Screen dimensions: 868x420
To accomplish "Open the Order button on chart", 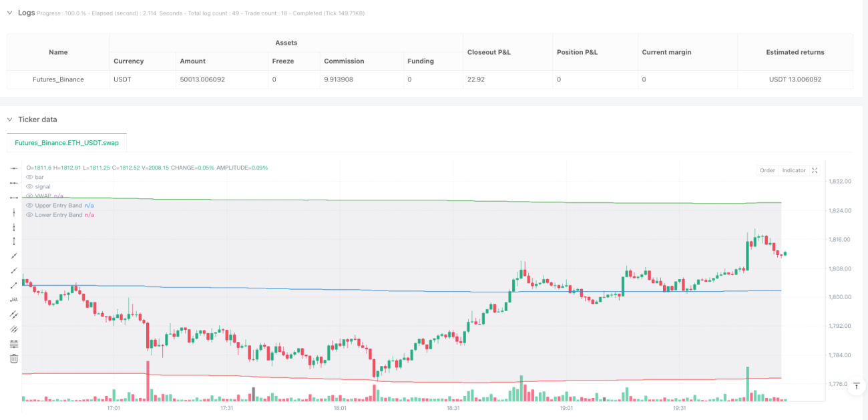I will pos(767,170).
